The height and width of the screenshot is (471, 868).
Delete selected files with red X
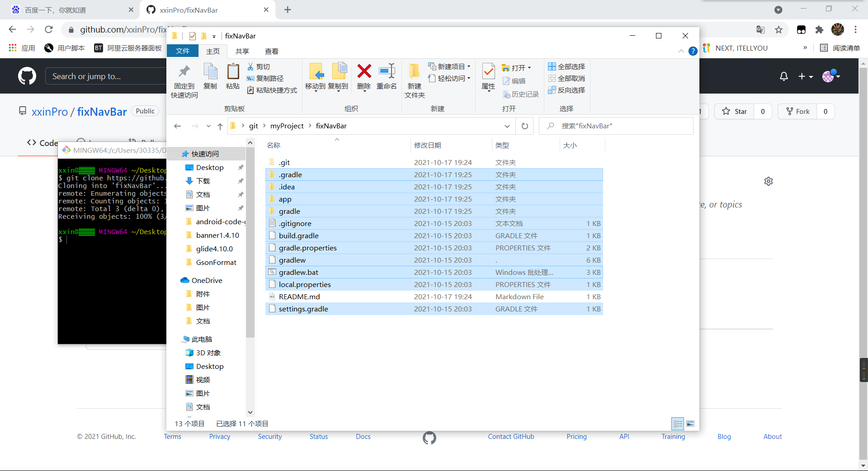(364, 76)
